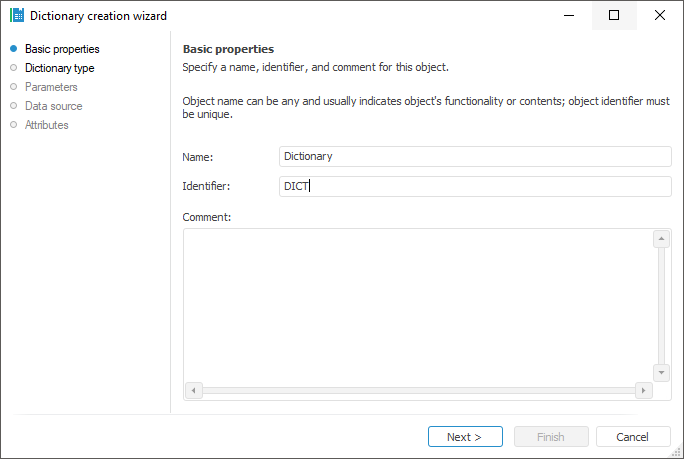Click into the Identifier field
684x459 pixels.
coord(475,187)
